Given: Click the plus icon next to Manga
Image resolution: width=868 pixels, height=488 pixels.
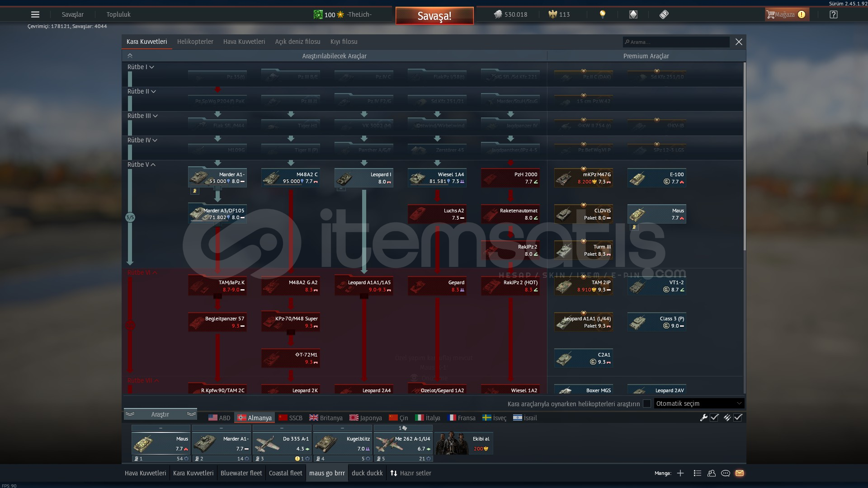Looking at the screenshot, I should click(680, 473).
